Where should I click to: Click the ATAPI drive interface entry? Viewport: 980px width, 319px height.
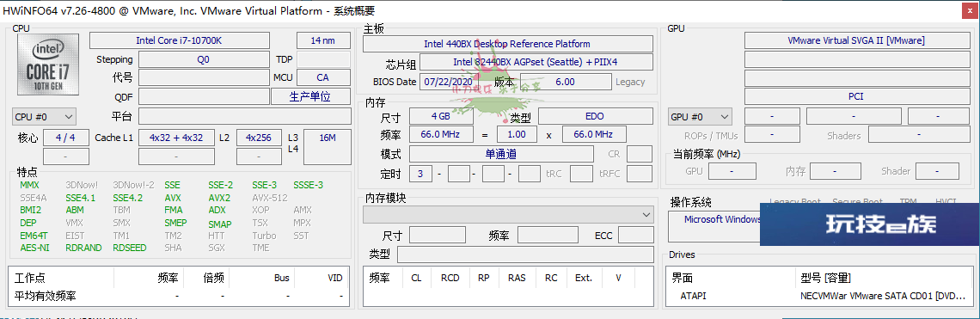point(693,296)
